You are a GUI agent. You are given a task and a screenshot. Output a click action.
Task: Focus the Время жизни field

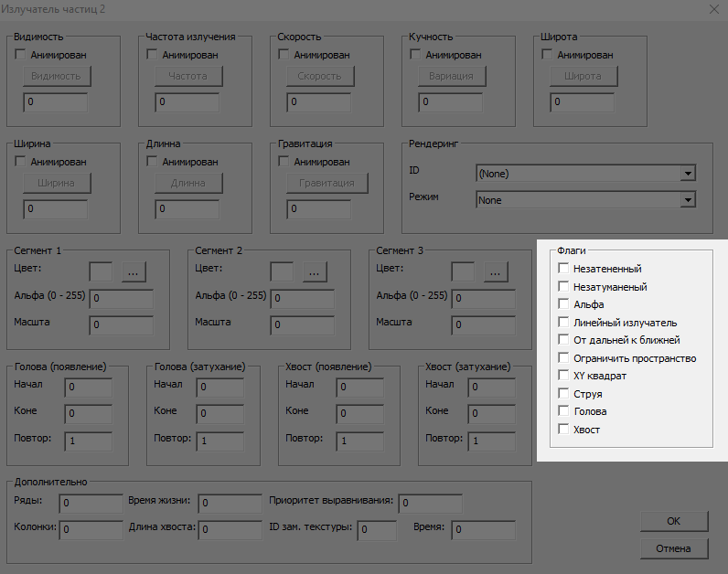pos(230,504)
